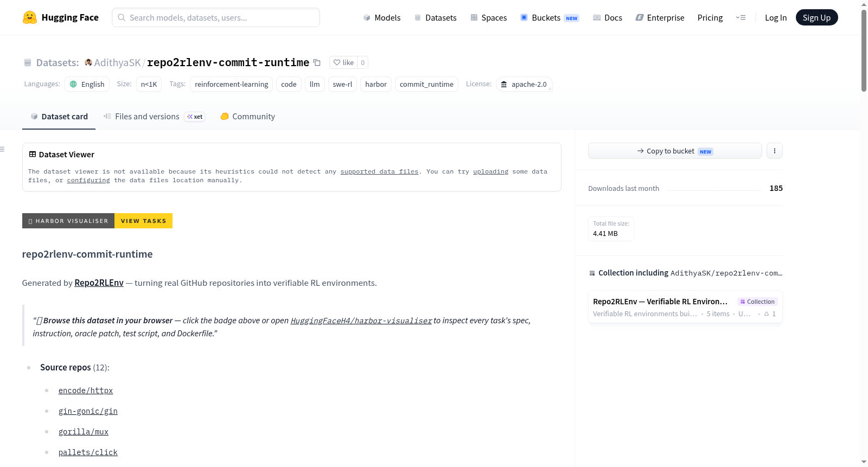This screenshot has width=868, height=467.
Task: Click the repo2rlenv-commit-runtime heading
Action: tap(87, 254)
